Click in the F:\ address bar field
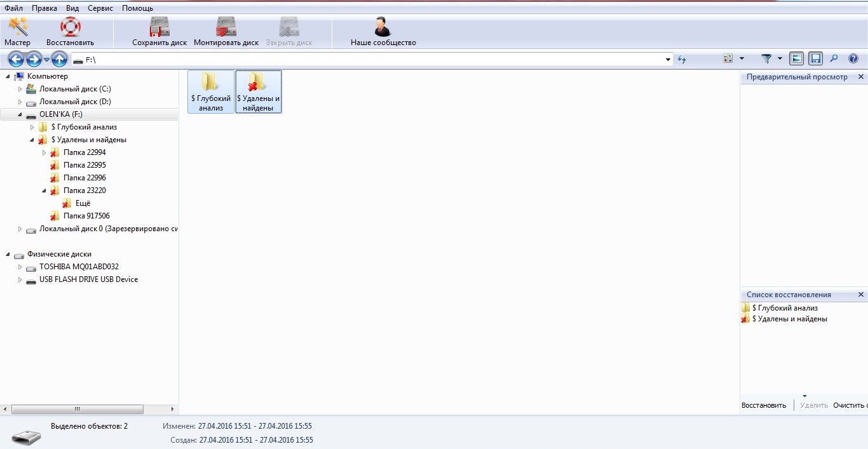 372,60
